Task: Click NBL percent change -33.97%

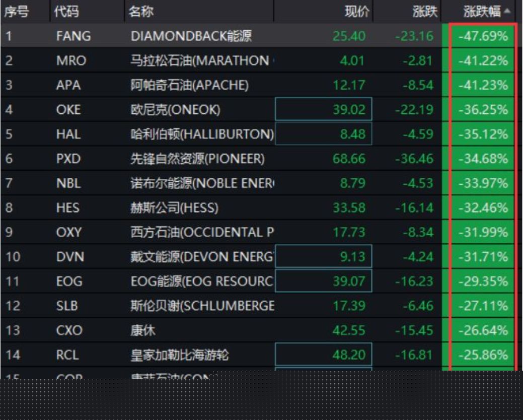Action: click(483, 183)
